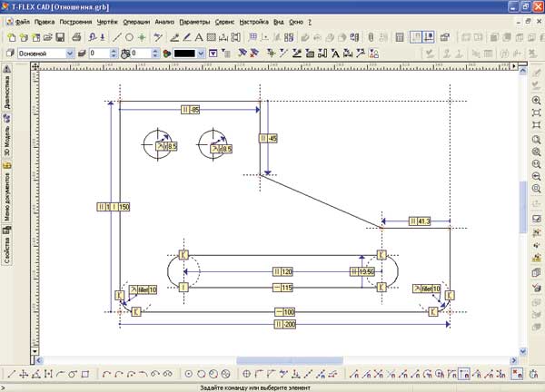Click the Save diskette icon in toolbar
Viewport: 545px width, 392px height.
point(60,37)
